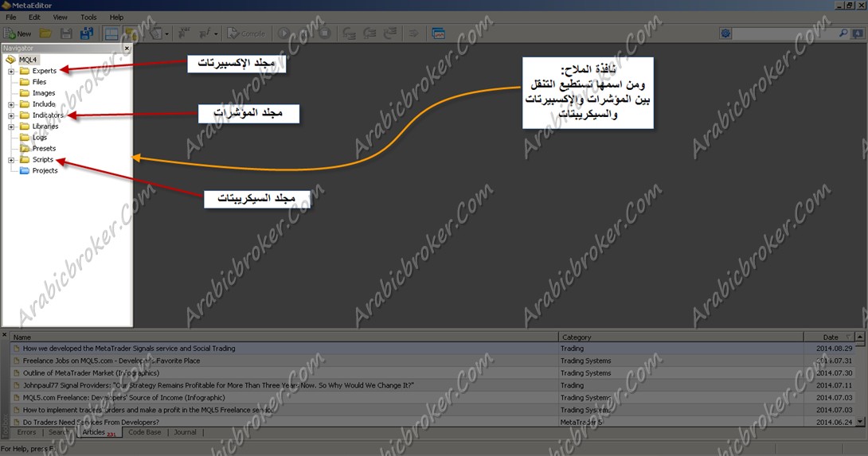Image resolution: width=868 pixels, height=456 pixels.
Task: Click the Open folder toolbar icon
Action: point(45,33)
